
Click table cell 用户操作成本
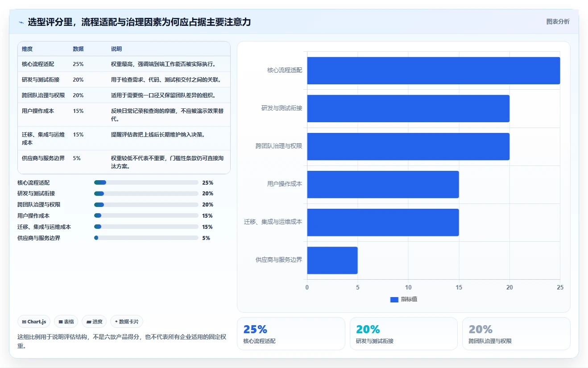tap(38, 111)
